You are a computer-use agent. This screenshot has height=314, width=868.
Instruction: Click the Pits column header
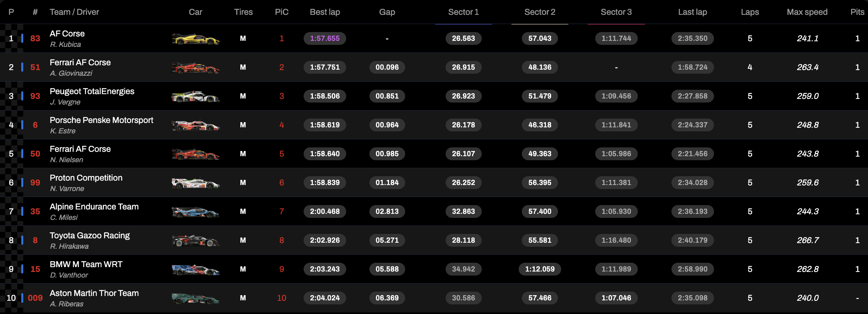tap(857, 12)
